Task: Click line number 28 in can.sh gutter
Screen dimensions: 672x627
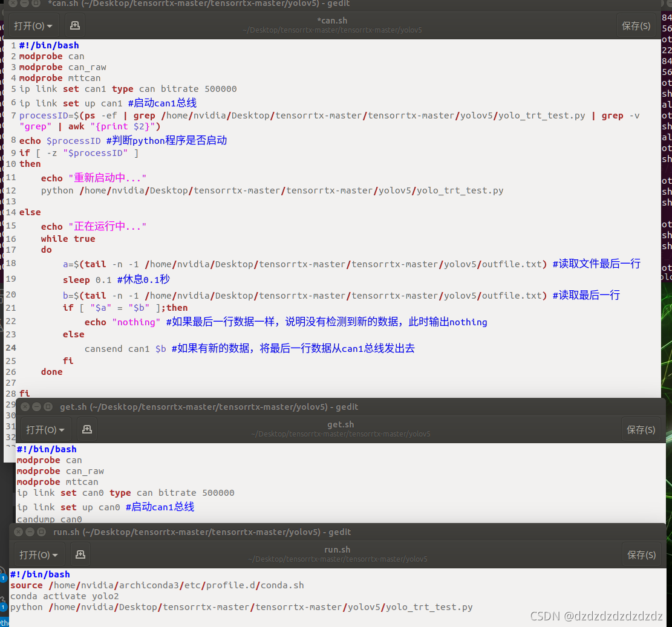Action: coord(11,393)
